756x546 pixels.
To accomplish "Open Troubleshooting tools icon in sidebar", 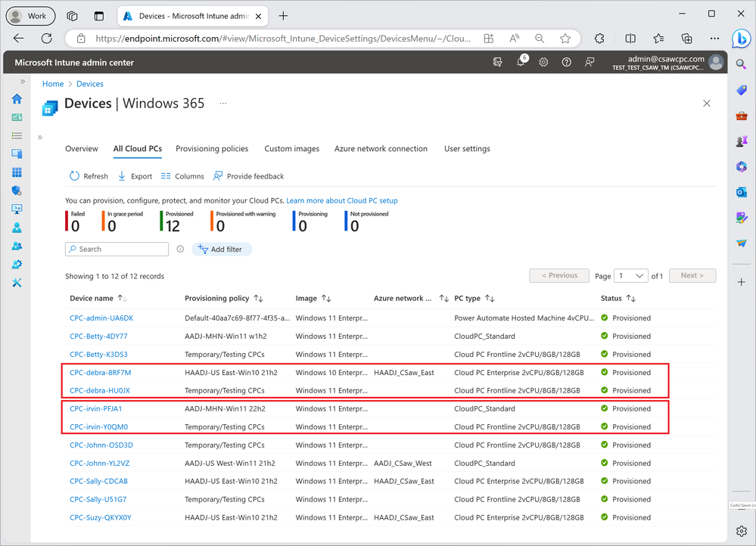I will coord(17,282).
